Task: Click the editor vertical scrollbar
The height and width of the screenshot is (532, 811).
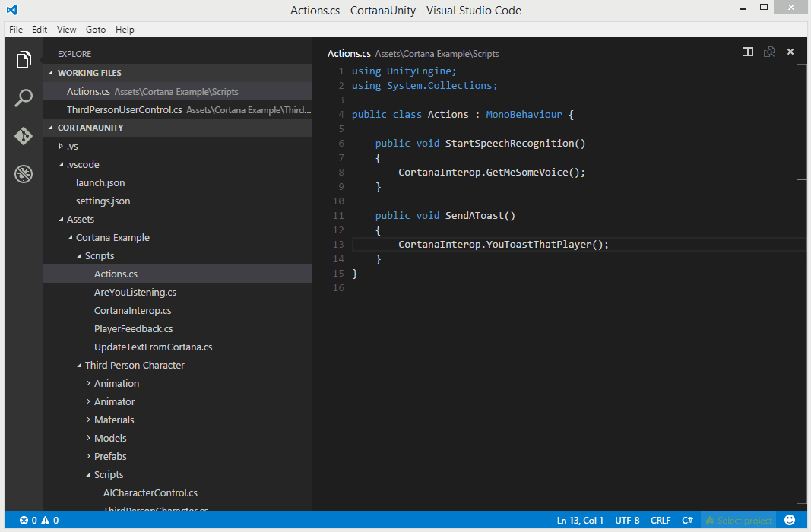Action: (802, 284)
